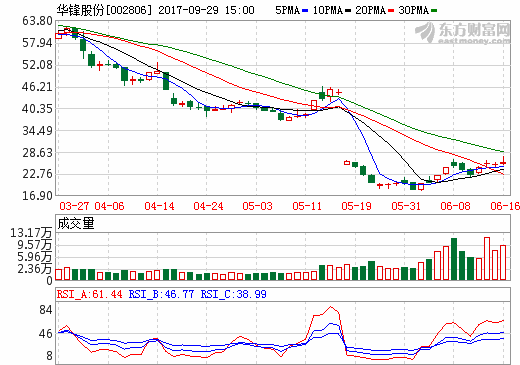Screen dimensions: 520x365
Task: Click the 63.80 price axis value
Action: pyautogui.click(x=38, y=21)
